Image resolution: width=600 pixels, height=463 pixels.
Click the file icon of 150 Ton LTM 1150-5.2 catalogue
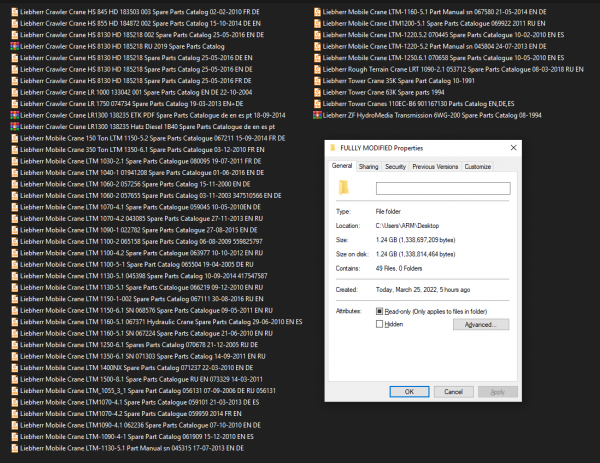pyautogui.click(x=15, y=138)
